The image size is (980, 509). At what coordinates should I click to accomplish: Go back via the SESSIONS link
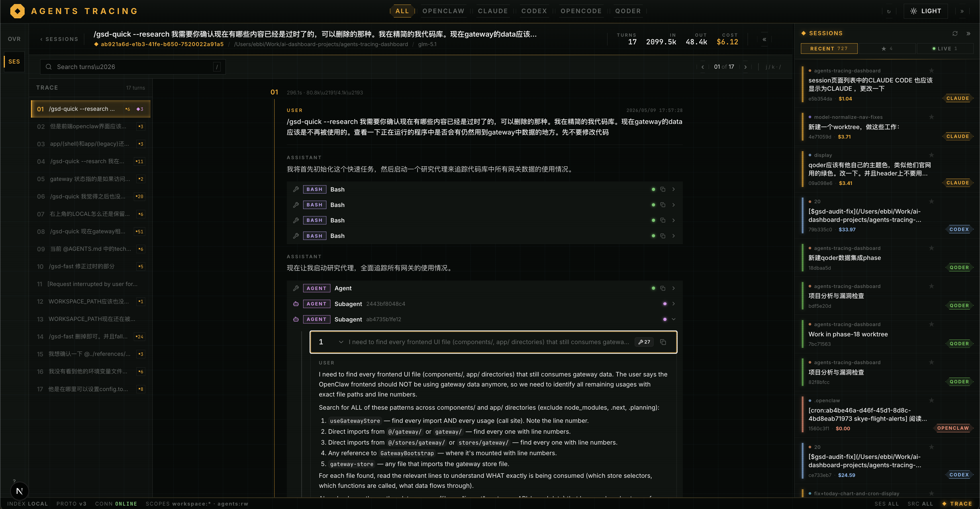click(x=59, y=39)
